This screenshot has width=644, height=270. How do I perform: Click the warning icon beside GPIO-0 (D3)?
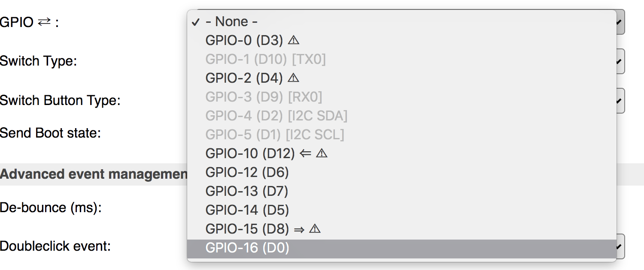(x=293, y=40)
